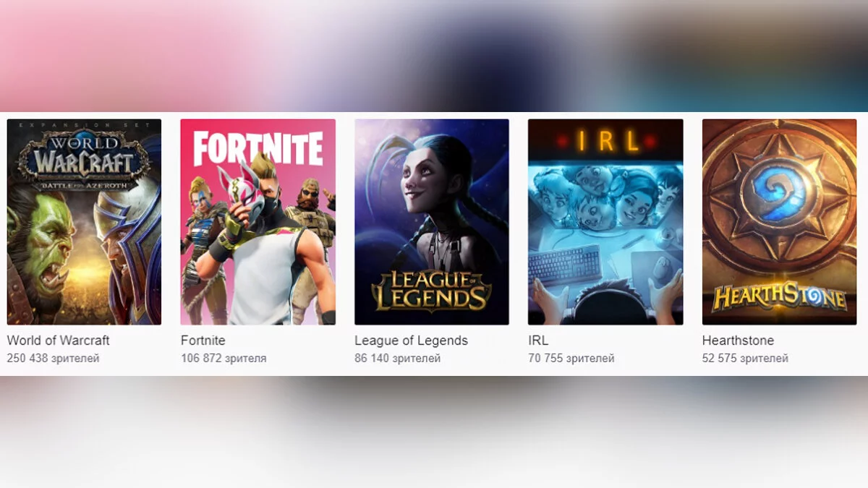Open the IRL category cover image
The height and width of the screenshot is (488, 868).
click(x=605, y=222)
